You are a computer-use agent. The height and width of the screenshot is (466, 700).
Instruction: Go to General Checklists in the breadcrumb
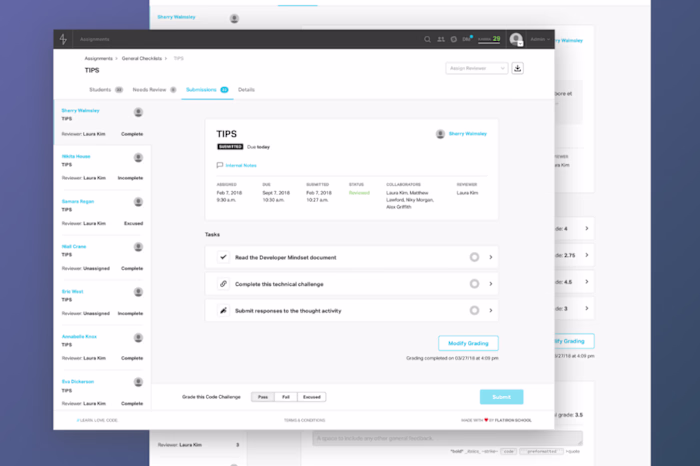142,58
